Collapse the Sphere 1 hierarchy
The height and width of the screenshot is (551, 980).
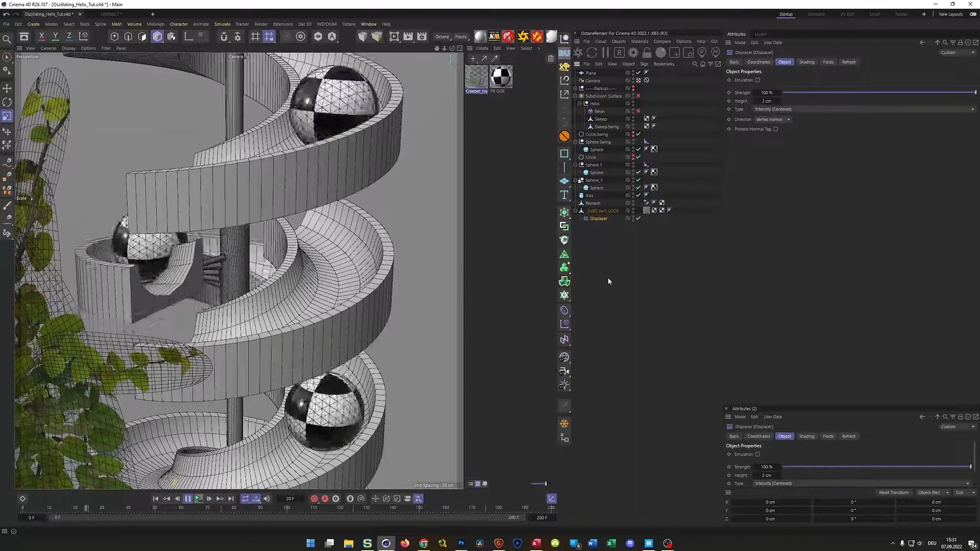pos(575,165)
